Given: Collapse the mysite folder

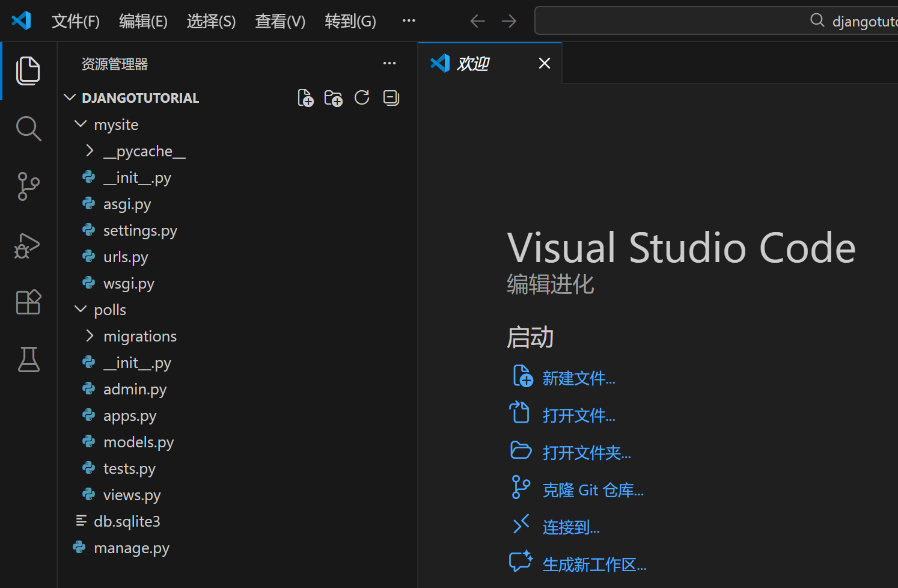Looking at the screenshot, I should 80,124.
